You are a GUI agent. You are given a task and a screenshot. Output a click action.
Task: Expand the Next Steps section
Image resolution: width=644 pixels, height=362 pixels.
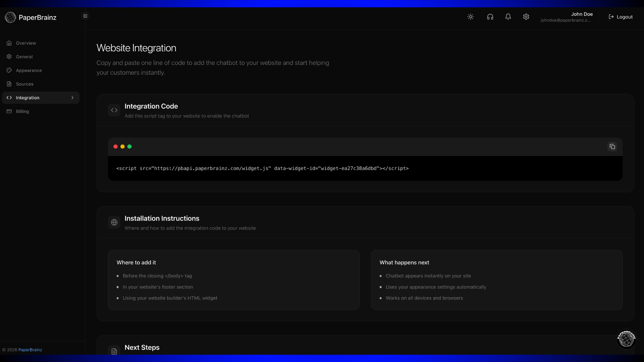(x=142, y=348)
